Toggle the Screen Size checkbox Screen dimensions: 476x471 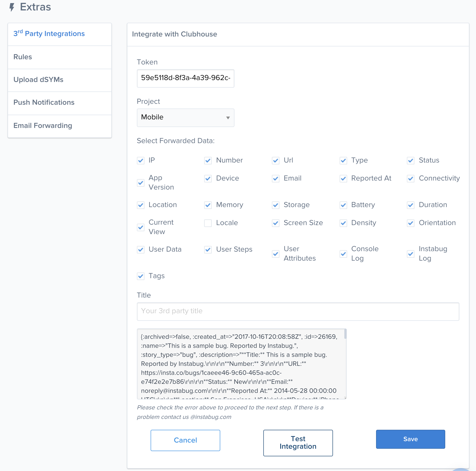pyautogui.click(x=275, y=223)
